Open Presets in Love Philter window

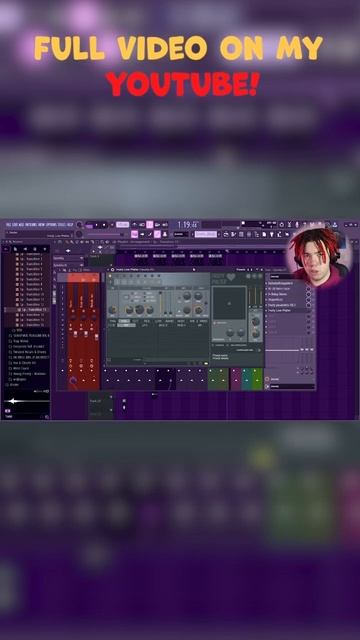(x=241, y=269)
